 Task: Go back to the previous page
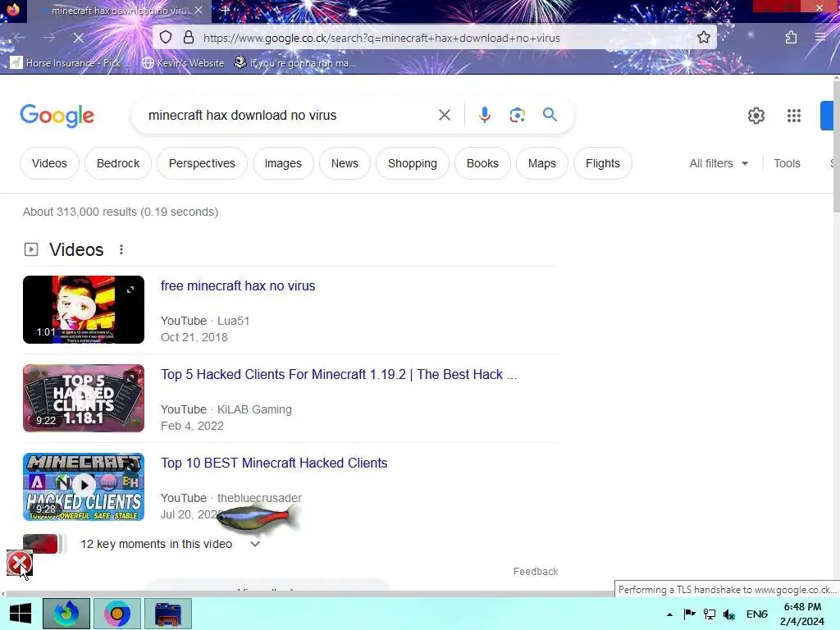point(20,38)
